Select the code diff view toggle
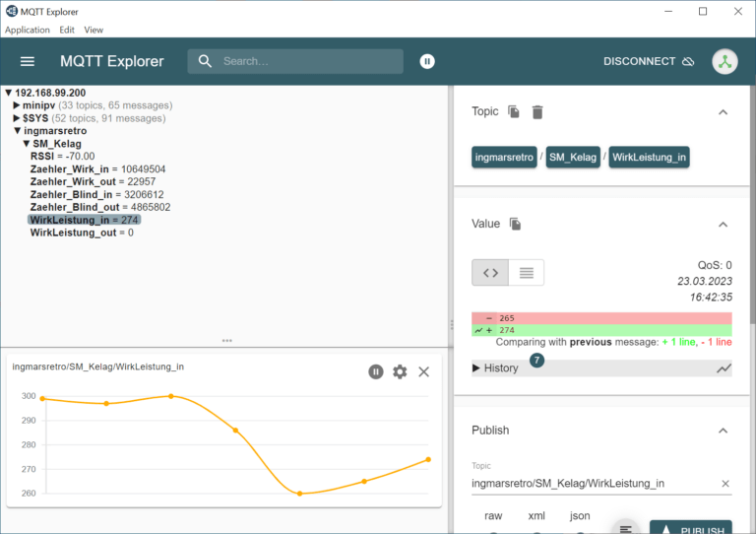This screenshot has width=756, height=534. (x=490, y=273)
